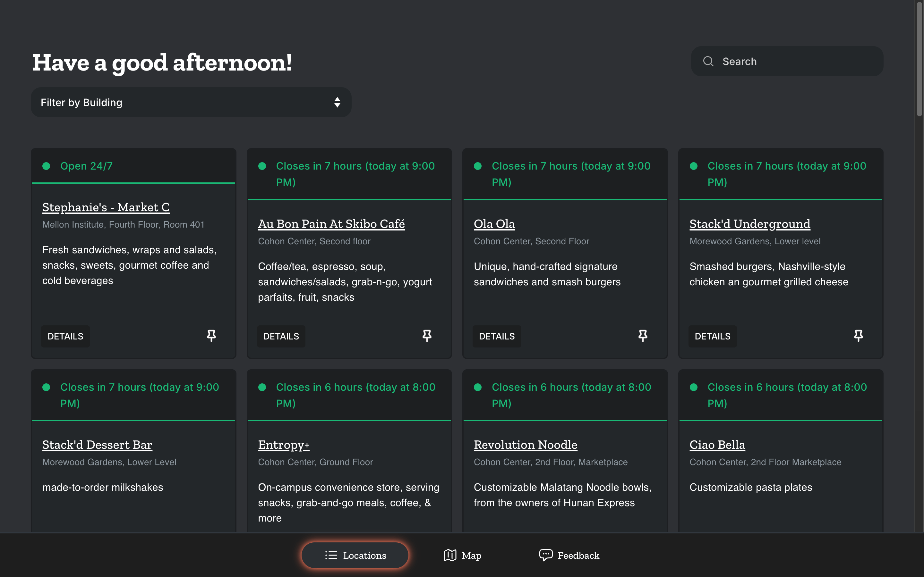
Task: Pin Stephanie's - Market C card
Action: coord(211,336)
